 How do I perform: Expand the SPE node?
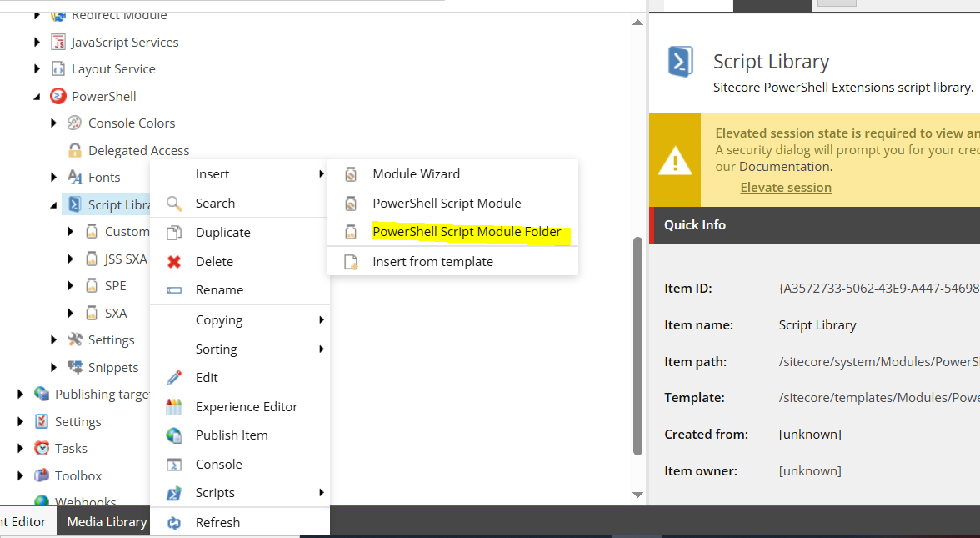click(70, 286)
